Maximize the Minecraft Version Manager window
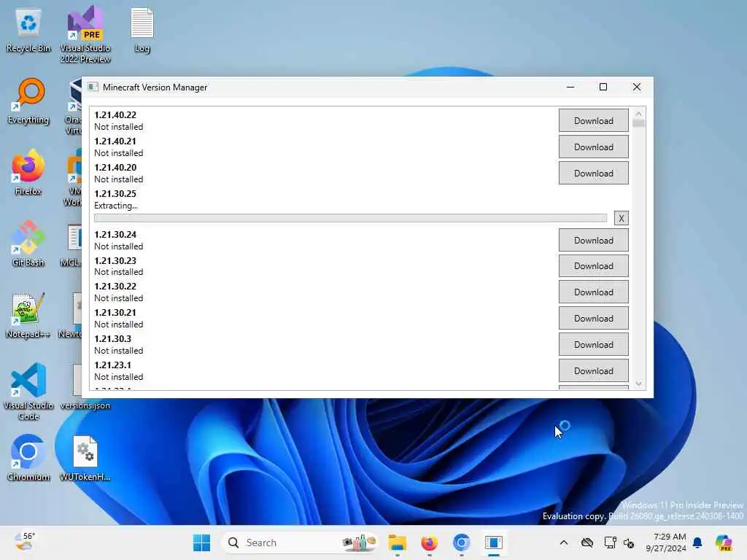747x560 pixels. pos(603,87)
